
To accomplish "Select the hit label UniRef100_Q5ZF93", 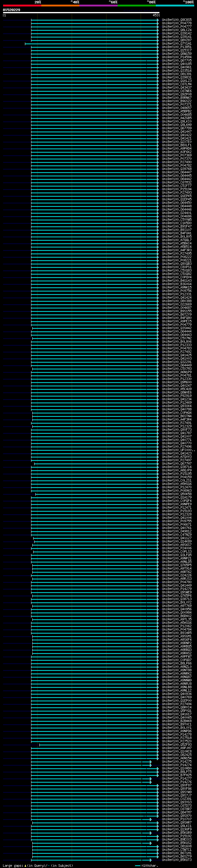I will click(x=176, y=745).
